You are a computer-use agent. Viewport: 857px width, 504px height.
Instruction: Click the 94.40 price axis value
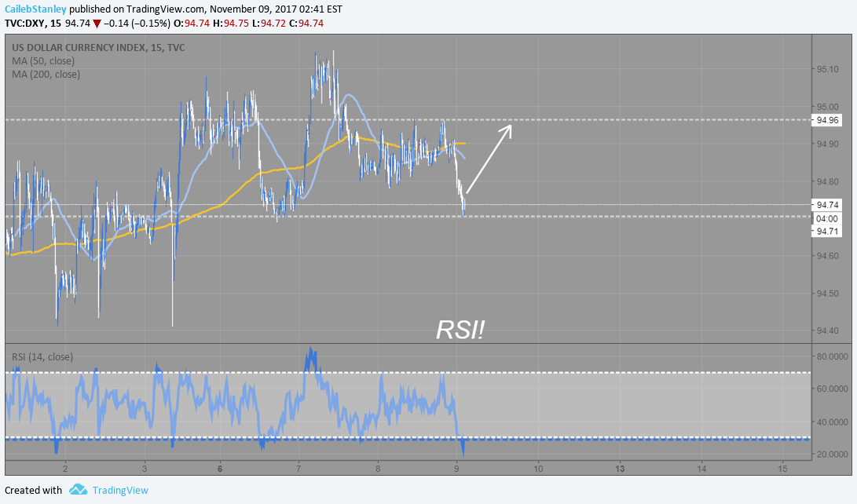pyautogui.click(x=827, y=331)
